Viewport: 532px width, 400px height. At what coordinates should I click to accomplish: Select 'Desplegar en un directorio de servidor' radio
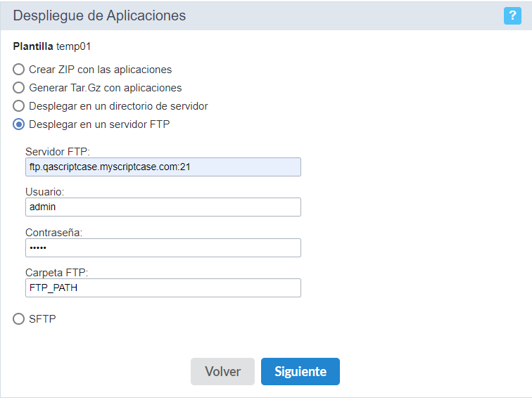pyautogui.click(x=19, y=106)
